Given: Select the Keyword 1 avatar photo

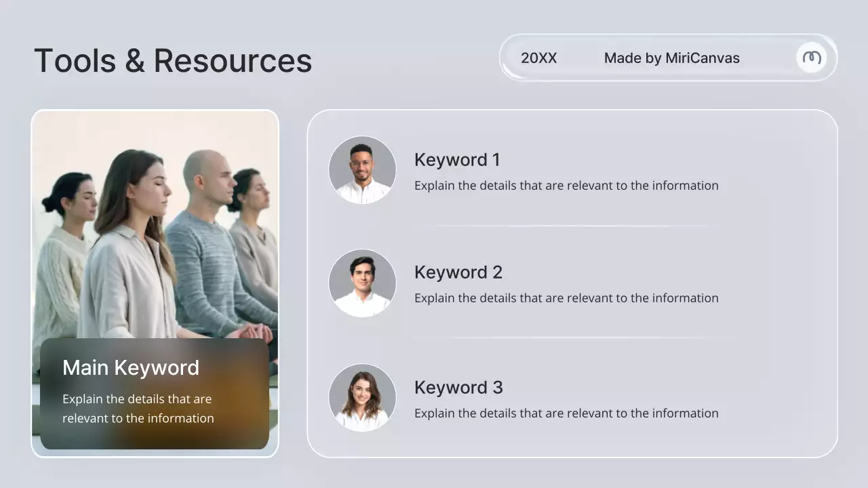Looking at the screenshot, I should click(x=362, y=169).
